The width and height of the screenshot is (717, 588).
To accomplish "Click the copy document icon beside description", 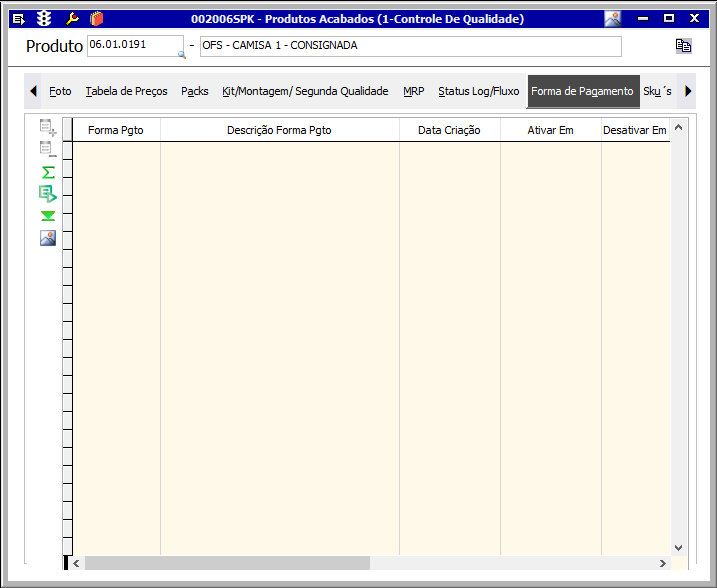I will 683,46.
